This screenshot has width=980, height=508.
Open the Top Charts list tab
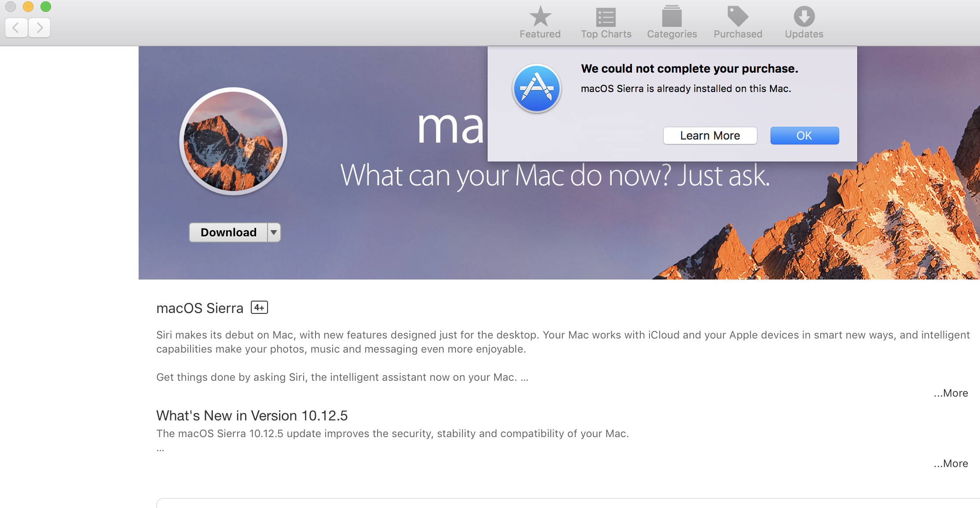[606, 22]
